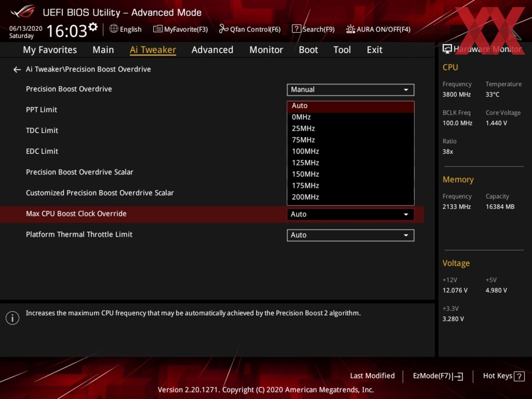The height and width of the screenshot is (399, 532).
Task: Click the Hardware Monitor icon
Action: 447,49
